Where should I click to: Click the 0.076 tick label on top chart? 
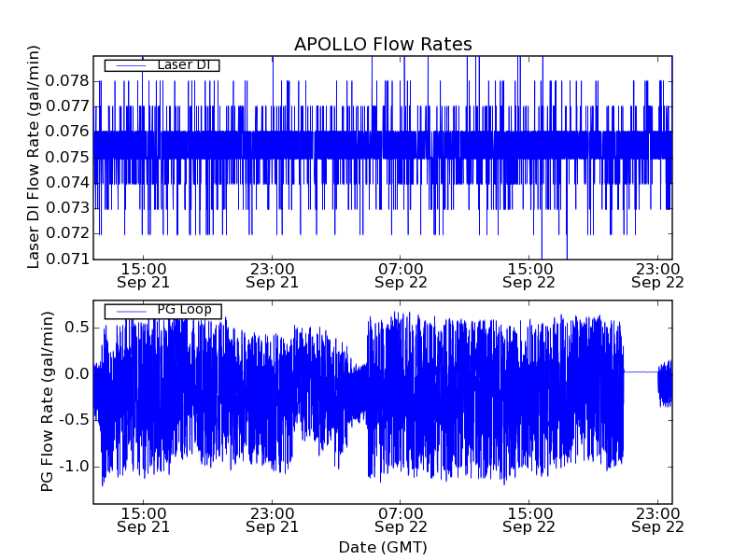pyautogui.click(x=67, y=132)
